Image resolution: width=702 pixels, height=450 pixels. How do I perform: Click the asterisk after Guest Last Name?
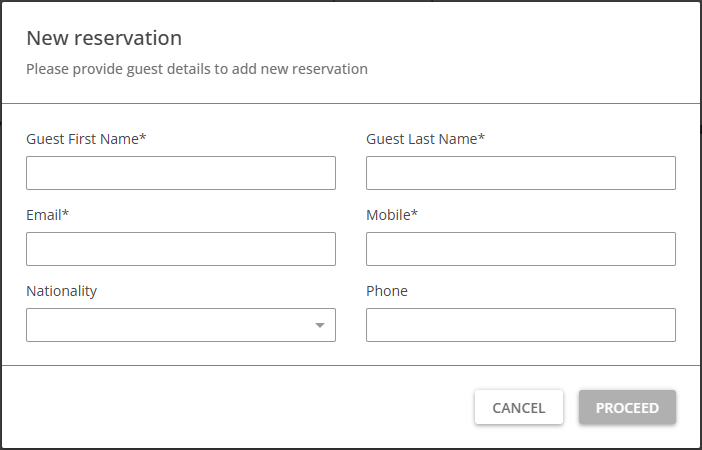tap(482, 138)
